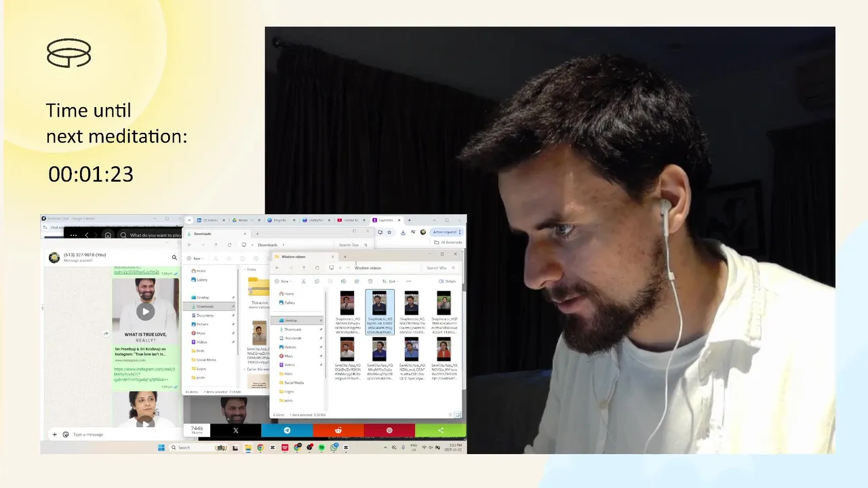Open Logos folder in Wisdom videos sidebar
The image size is (868, 488).
289,391
